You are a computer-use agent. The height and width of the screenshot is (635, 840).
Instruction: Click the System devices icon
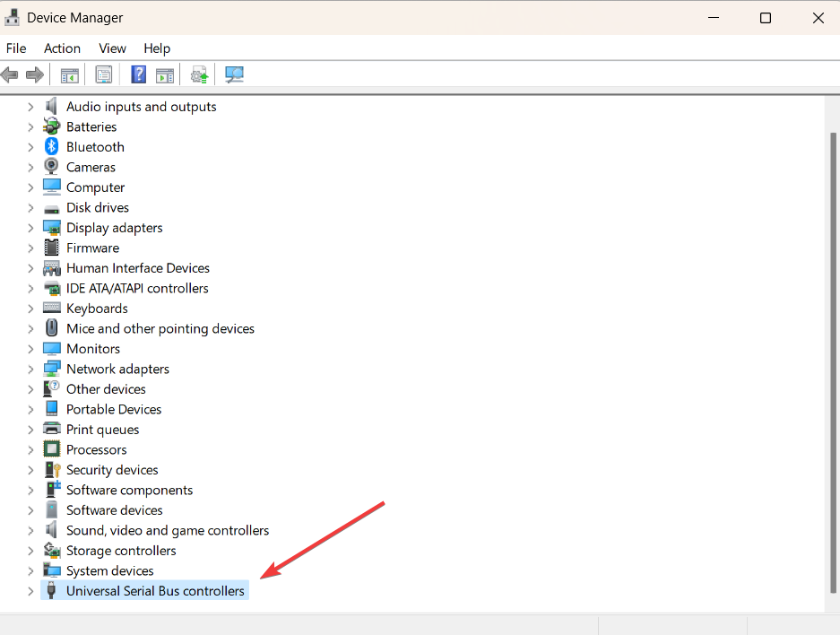tap(51, 570)
